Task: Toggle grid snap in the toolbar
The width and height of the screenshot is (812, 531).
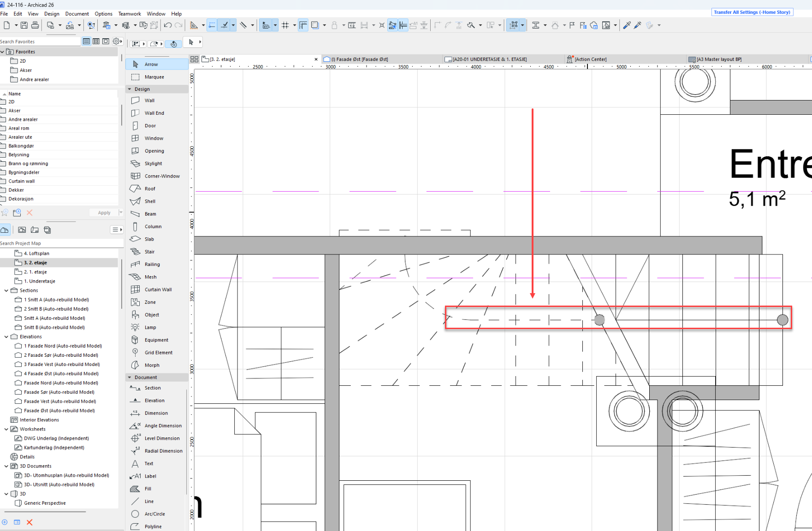Action: 285,25
